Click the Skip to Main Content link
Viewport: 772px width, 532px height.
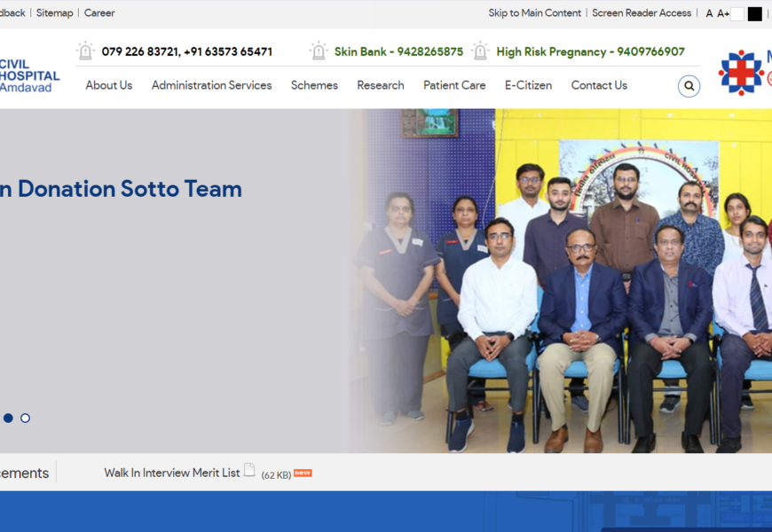(x=534, y=13)
